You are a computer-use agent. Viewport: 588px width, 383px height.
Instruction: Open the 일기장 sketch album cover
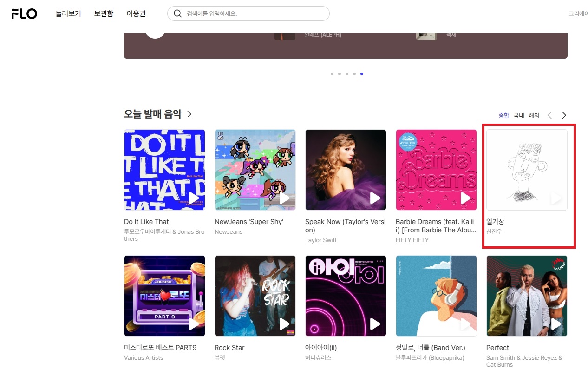(527, 170)
